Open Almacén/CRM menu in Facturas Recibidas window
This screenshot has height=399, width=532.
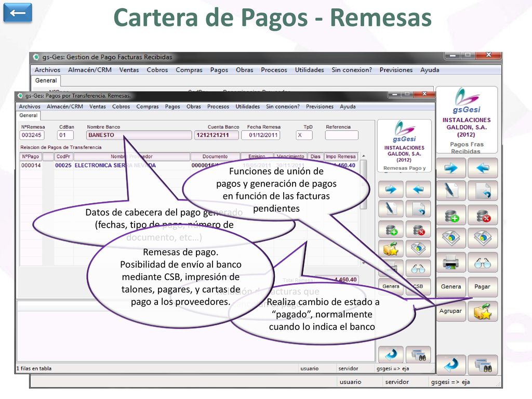89,70
